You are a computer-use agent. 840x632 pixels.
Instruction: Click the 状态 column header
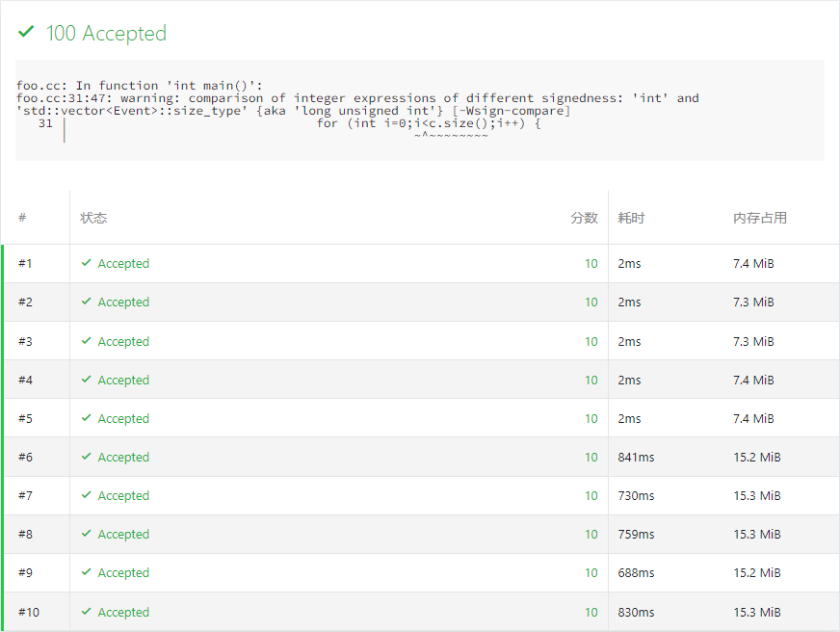[93, 218]
